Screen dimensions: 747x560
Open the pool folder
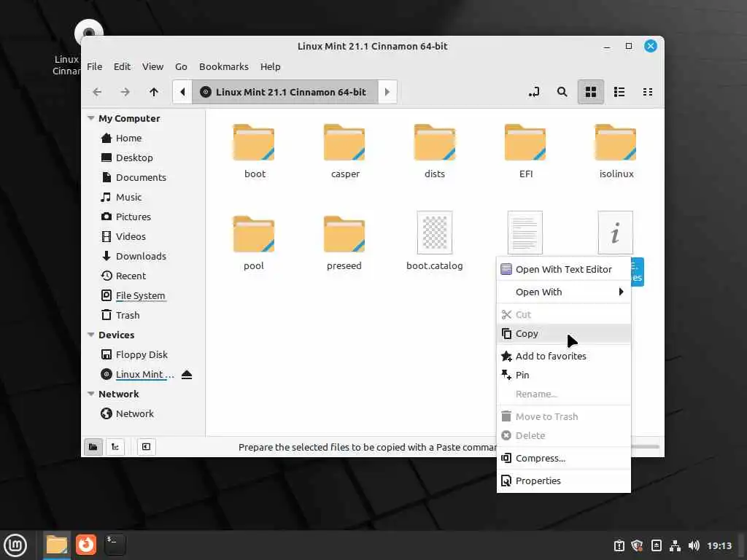click(254, 243)
